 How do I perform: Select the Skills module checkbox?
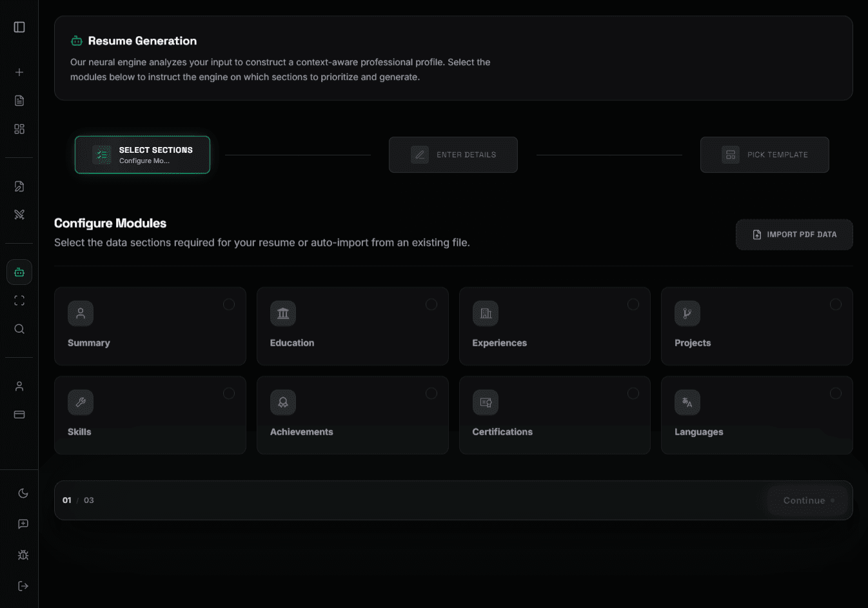tap(229, 393)
